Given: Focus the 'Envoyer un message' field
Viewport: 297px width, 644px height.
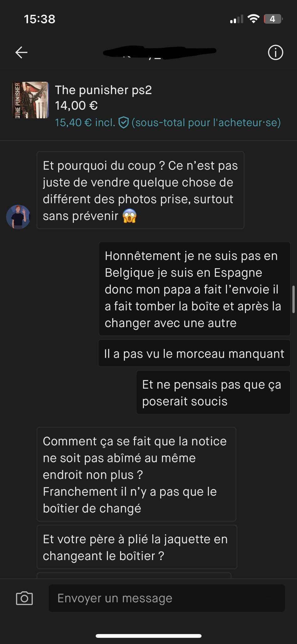Looking at the screenshot, I should click(x=167, y=598).
